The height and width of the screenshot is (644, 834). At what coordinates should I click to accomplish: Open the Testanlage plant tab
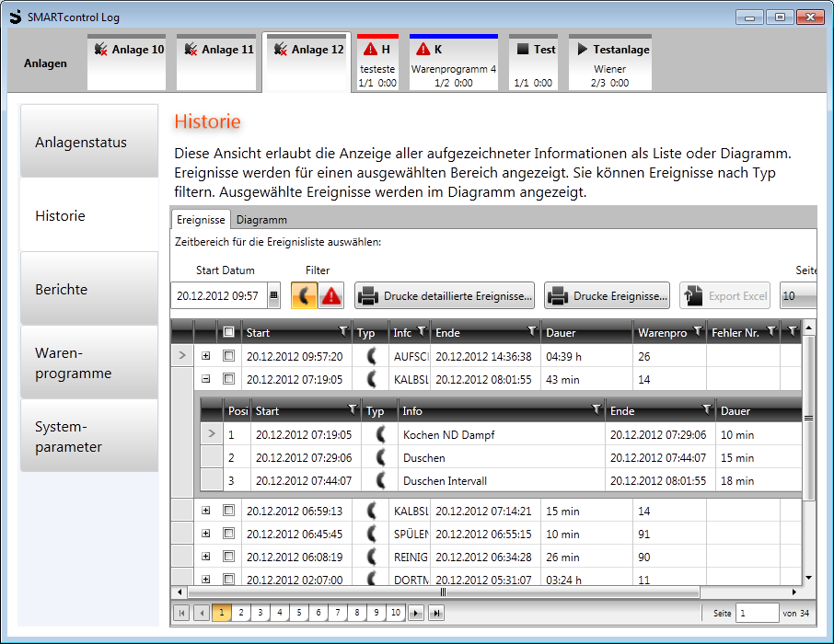(609, 63)
